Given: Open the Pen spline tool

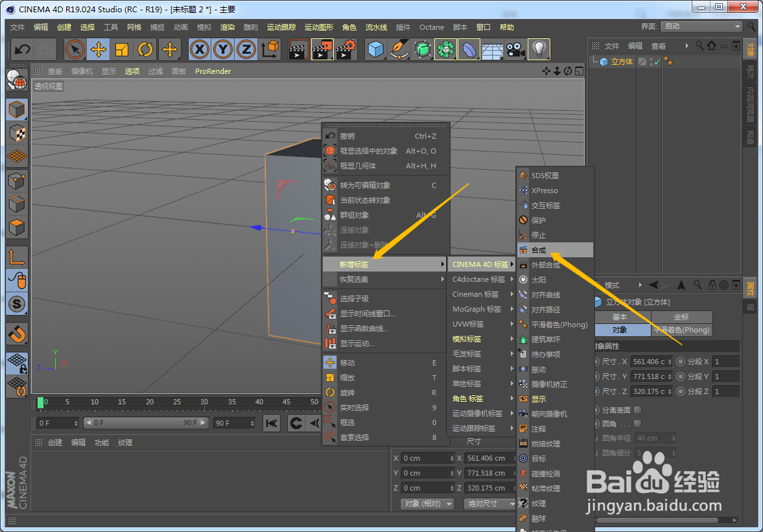Looking at the screenshot, I should point(399,49).
